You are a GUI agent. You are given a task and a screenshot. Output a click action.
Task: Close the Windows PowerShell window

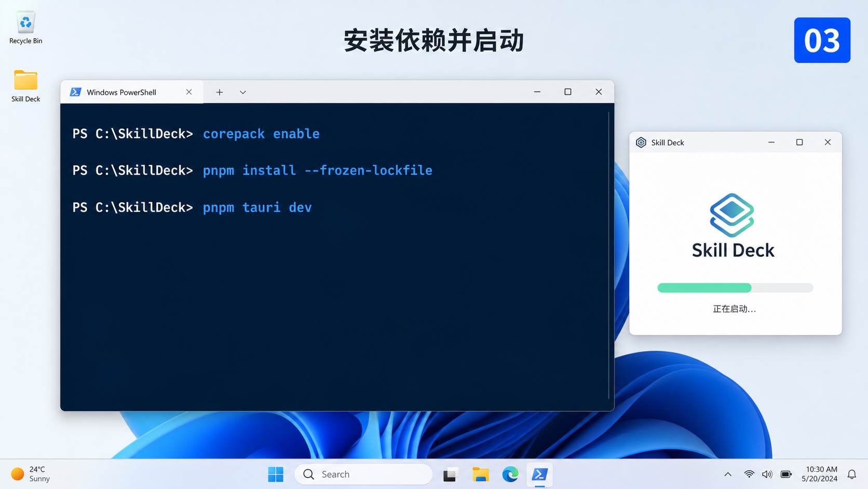[599, 92]
